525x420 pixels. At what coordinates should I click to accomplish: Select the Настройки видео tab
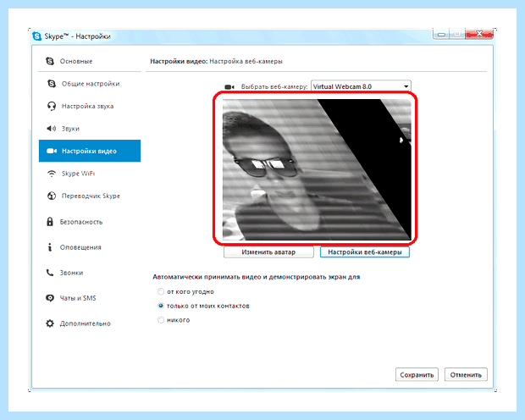tap(90, 151)
